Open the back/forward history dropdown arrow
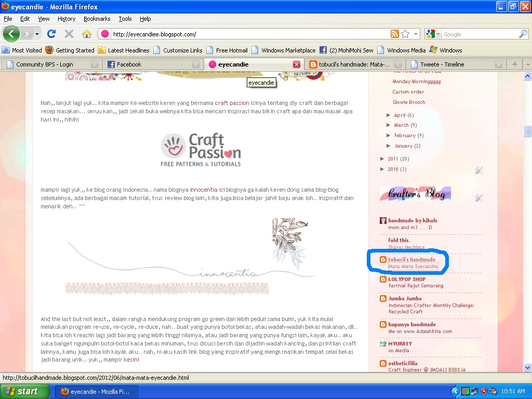 point(37,34)
